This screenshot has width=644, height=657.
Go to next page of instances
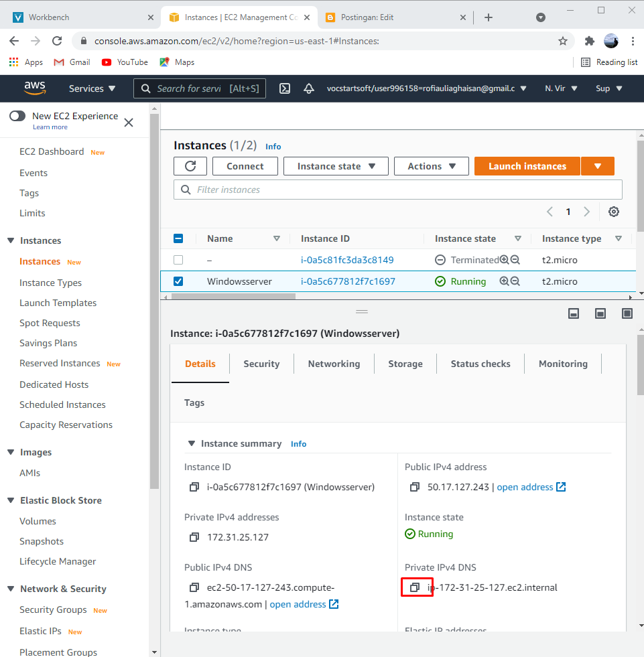tap(586, 212)
